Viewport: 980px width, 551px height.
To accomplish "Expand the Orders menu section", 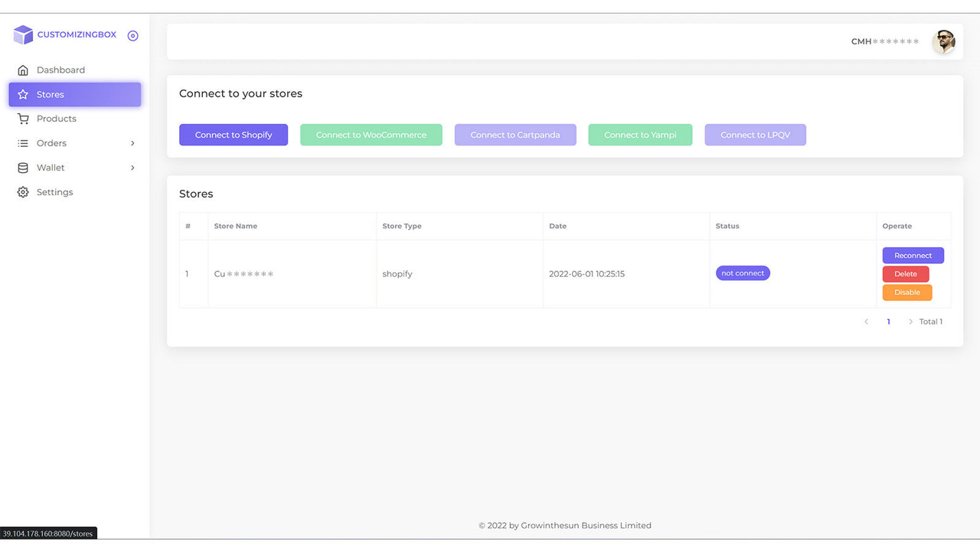I will tap(132, 143).
